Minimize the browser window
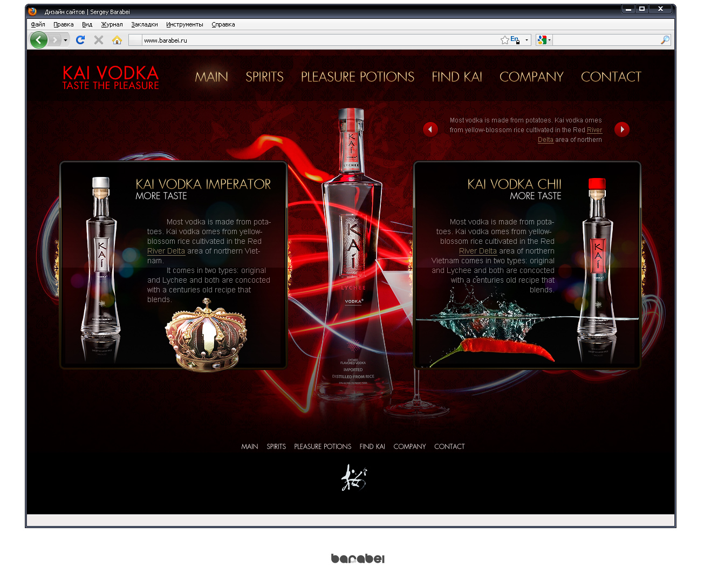The width and height of the screenshot is (704, 588). point(628,9)
